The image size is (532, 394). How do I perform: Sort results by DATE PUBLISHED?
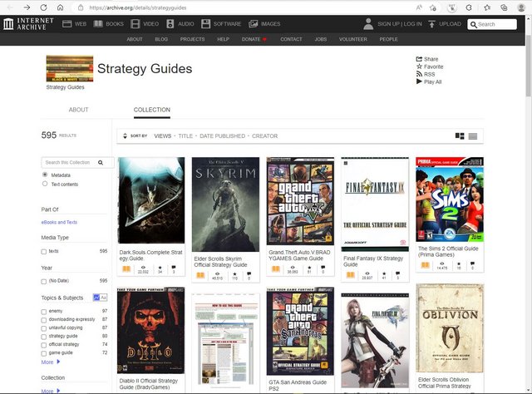(x=222, y=136)
